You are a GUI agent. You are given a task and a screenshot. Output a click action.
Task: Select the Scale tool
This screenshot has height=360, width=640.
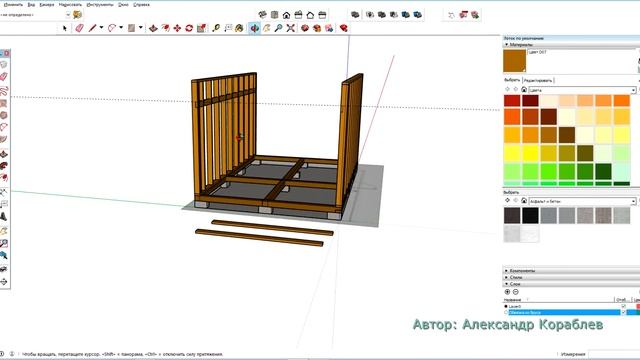point(201,28)
